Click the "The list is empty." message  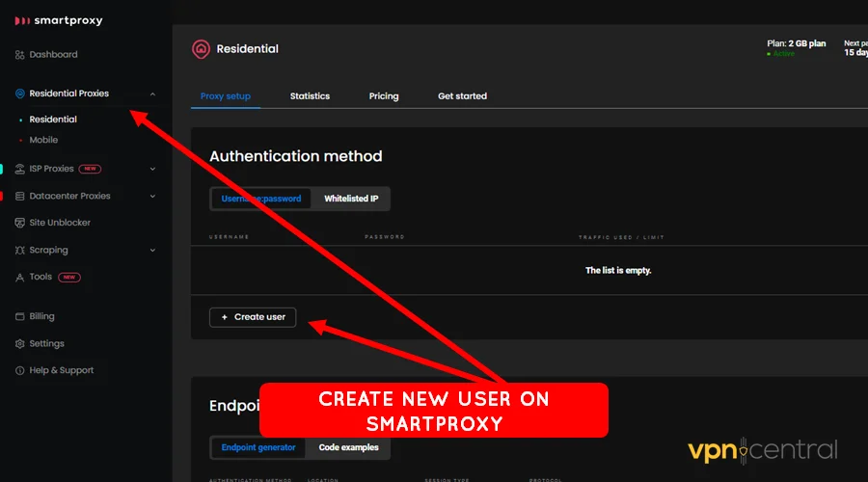point(618,271)
